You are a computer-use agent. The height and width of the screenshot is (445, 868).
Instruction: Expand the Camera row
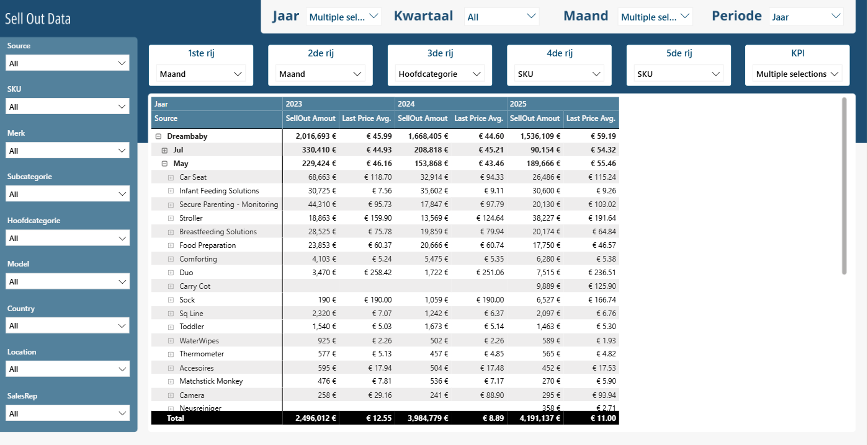point(171,395)
